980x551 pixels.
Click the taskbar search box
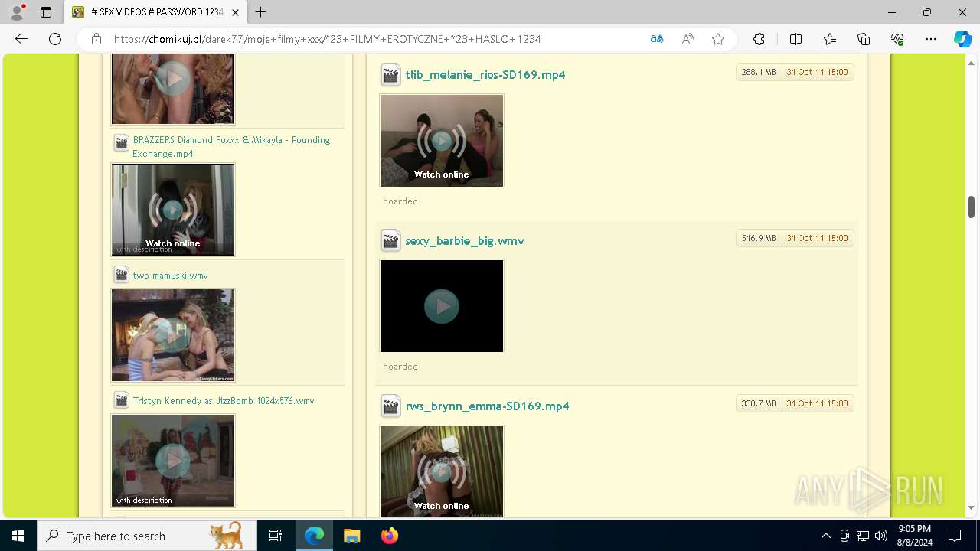point(146,536)
